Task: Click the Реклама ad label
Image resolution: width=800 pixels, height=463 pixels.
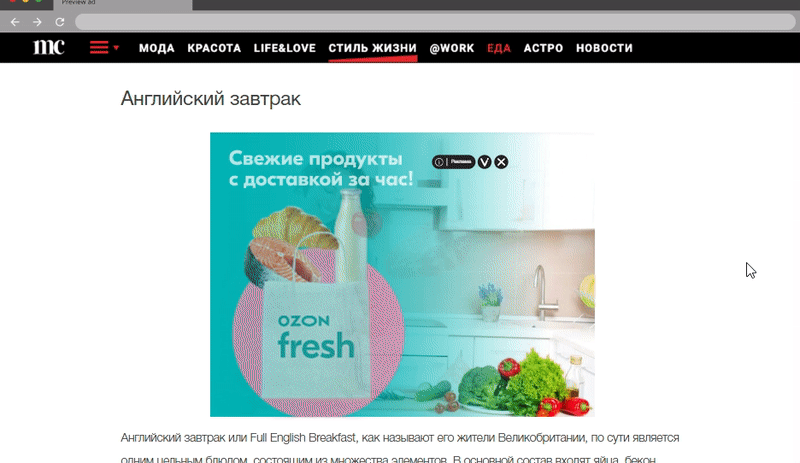Action: click(461, 162)
